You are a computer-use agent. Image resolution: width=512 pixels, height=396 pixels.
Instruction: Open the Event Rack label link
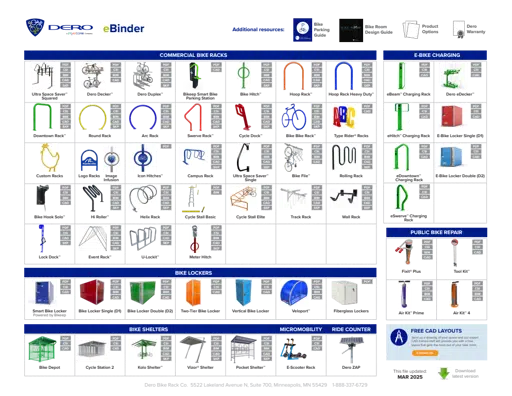pos(100,257)
